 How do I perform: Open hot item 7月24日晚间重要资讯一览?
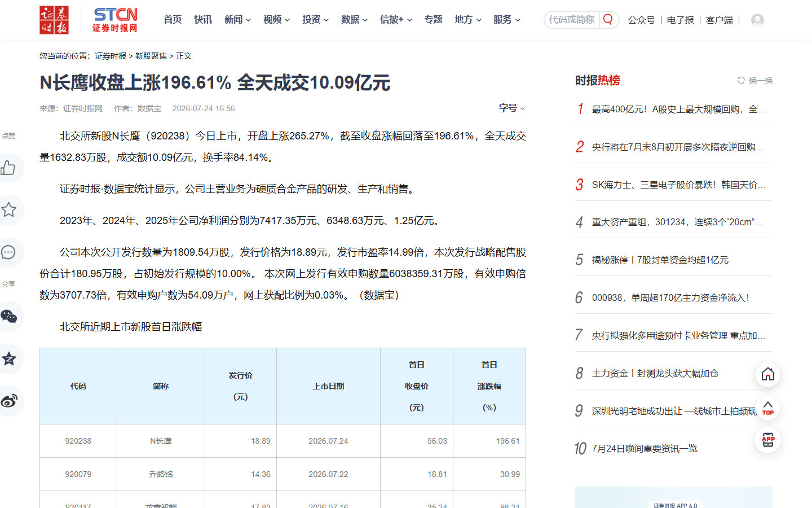(645, 448)
